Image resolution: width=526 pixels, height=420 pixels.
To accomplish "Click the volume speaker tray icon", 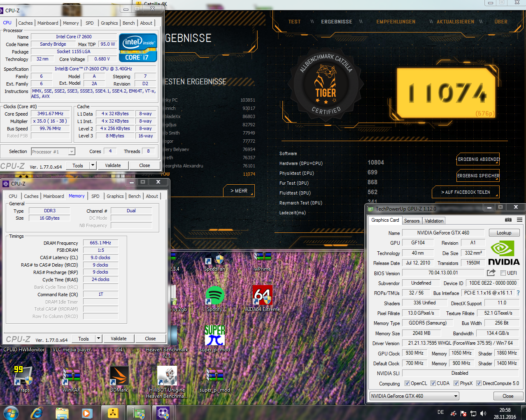I will (x=483, y=413).
